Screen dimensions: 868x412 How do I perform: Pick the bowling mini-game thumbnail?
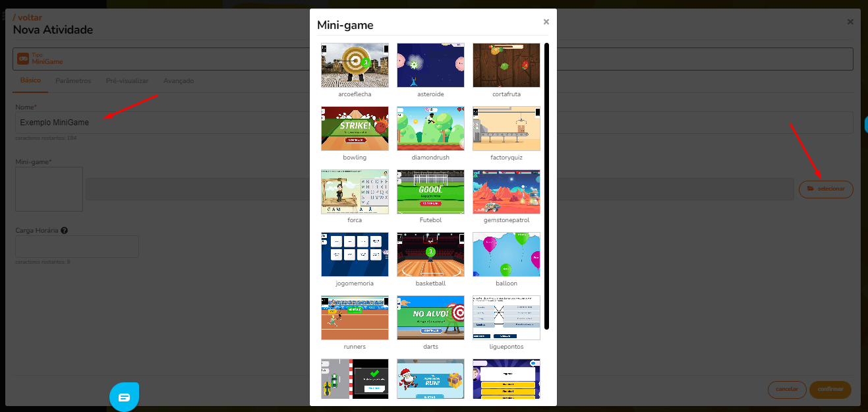click(355, 129)
